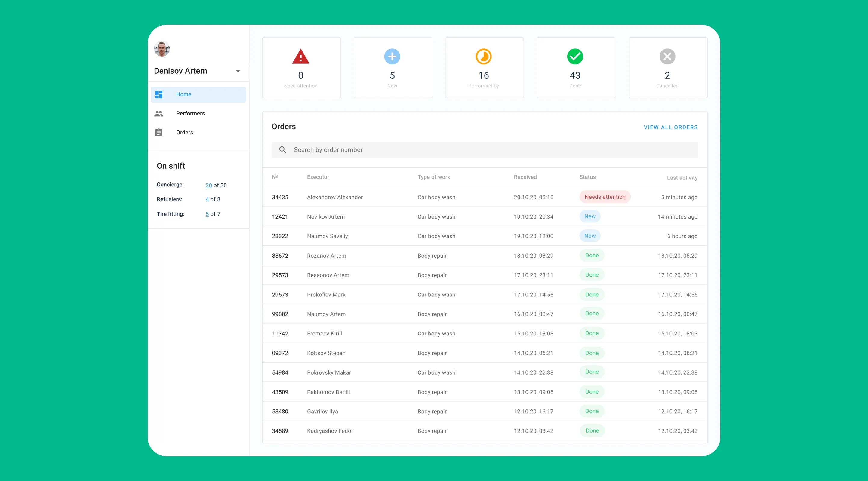
Task: Click the green Done checkmark icon
Action: coord(575,57)
